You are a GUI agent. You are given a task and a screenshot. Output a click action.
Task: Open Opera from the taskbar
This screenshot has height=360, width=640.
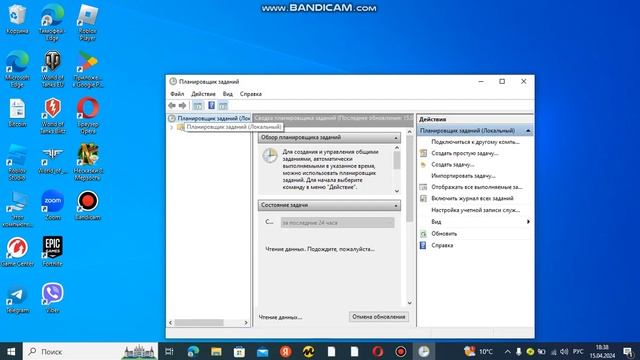pyautogui.click(x=378, y=351)
